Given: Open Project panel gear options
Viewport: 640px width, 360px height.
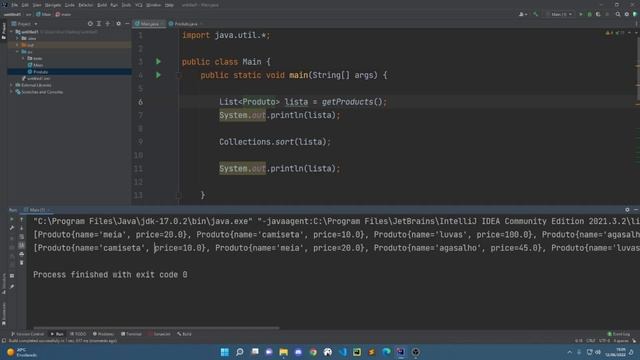Looking at the screenshot, I should point(118,24).
